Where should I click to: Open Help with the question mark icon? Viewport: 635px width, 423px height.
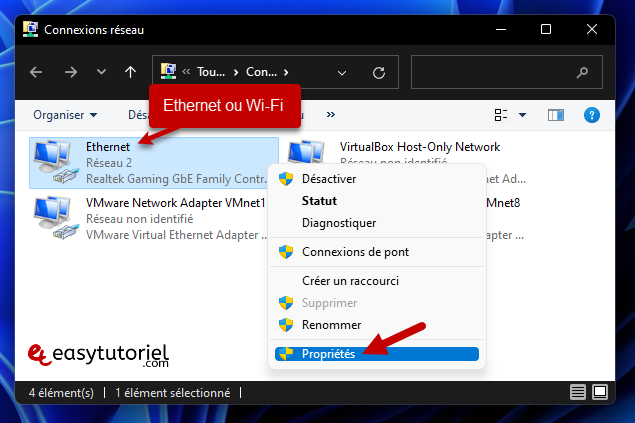pyautogui.click(x=592, y=115)
